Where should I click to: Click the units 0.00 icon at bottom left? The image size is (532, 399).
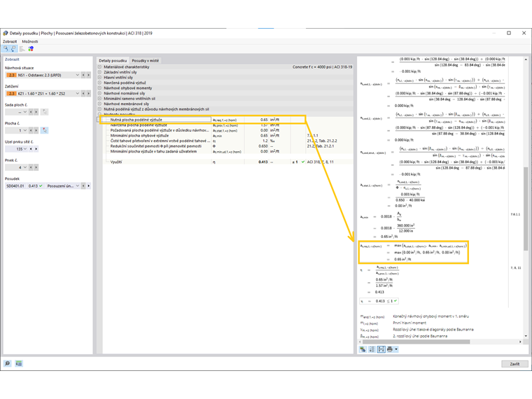(x=19, y=363)
